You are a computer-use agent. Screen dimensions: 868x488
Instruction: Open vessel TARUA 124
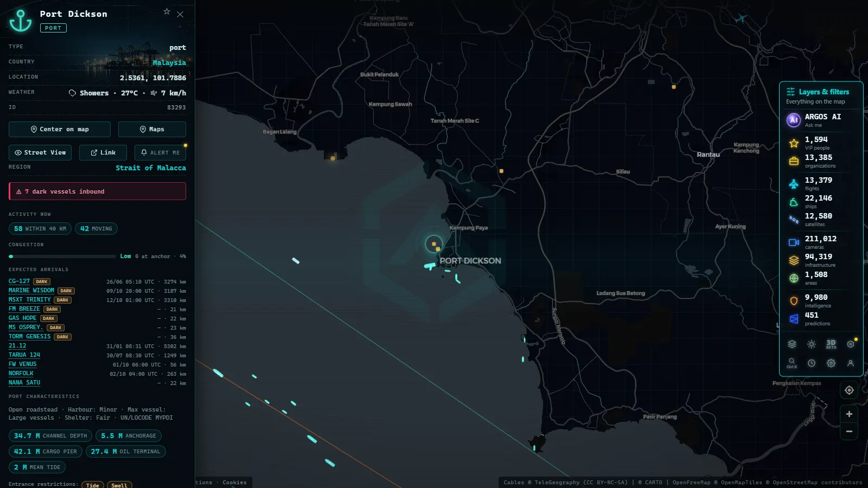point(24,355)
